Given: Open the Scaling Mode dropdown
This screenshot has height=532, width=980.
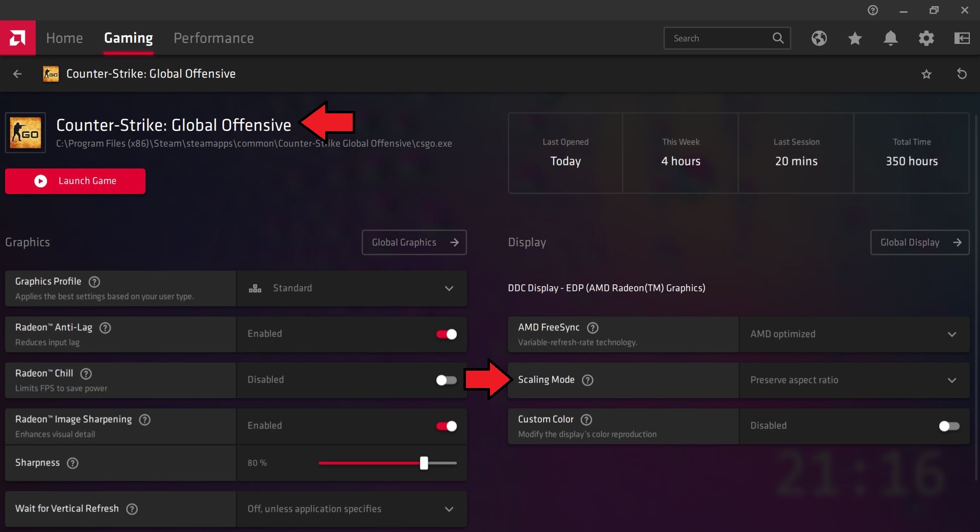Looking at the screenshot, I should [x=854, y=380].
